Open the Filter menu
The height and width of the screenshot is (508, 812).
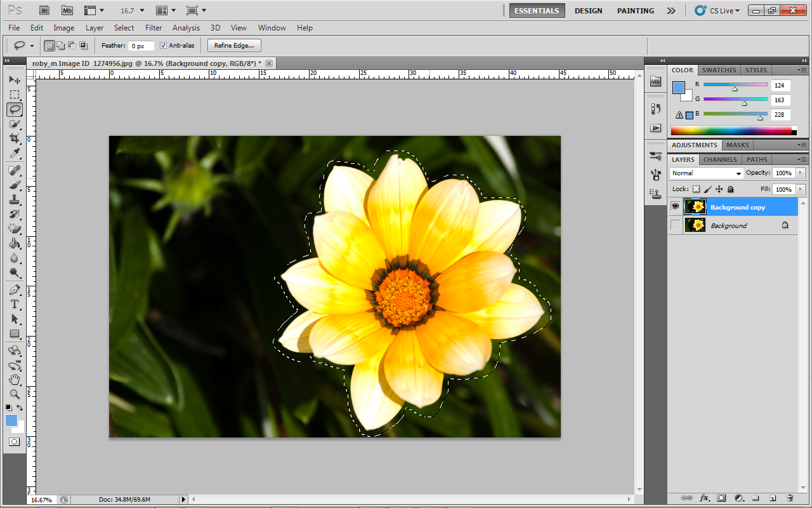(154, 28)
